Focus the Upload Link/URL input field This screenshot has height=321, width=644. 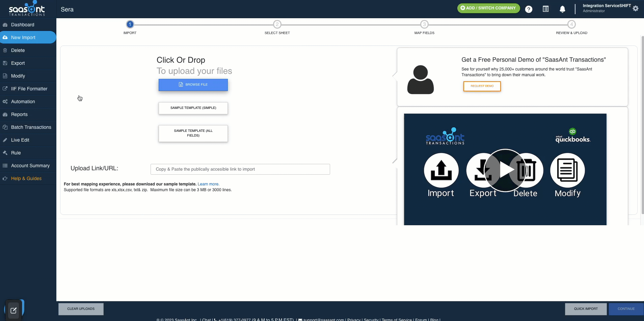tap(240, 169)
